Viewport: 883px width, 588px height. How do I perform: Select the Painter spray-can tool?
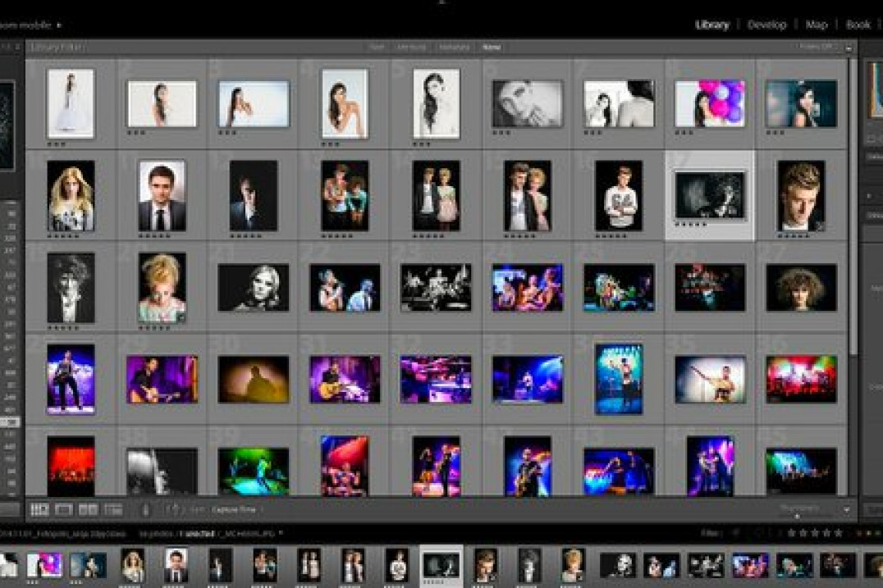coord(146,509)
